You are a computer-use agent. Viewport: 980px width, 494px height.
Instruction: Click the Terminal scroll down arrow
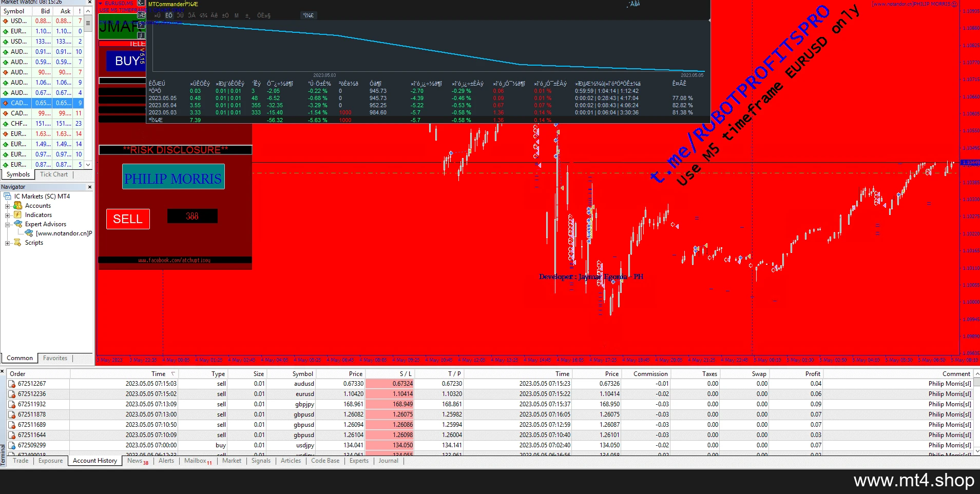click(x=977, y=451)
